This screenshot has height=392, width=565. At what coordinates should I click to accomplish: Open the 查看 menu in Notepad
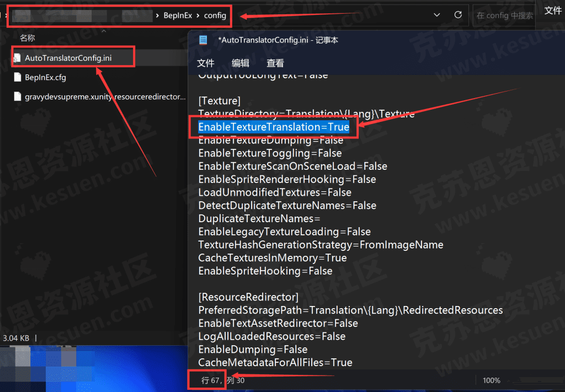tap(275, 63)
